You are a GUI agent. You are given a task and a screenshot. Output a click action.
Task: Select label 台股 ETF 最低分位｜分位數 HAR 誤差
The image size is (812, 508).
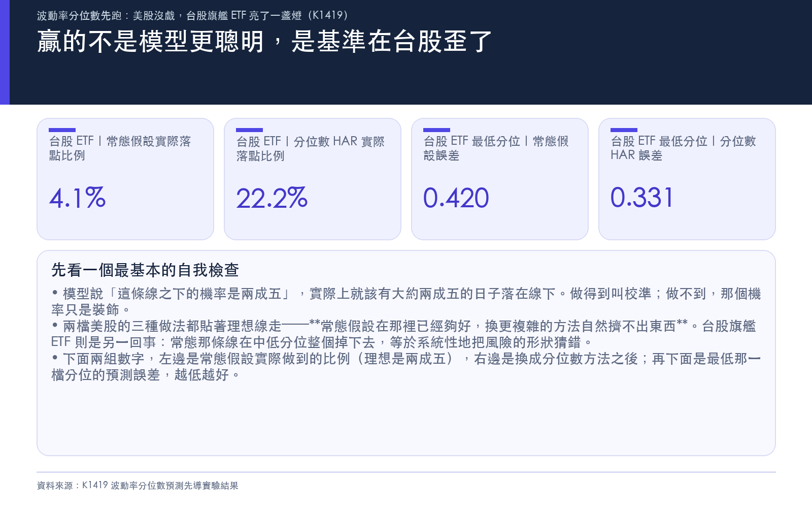[684, 148]
